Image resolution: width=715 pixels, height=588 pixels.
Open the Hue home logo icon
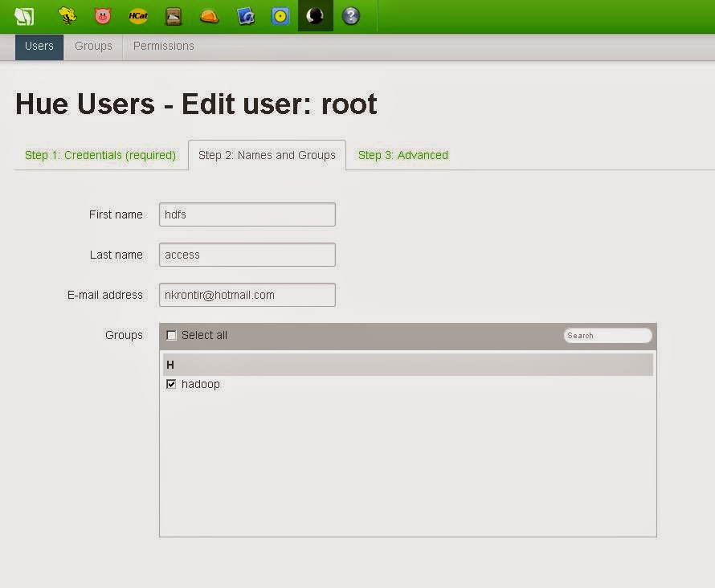[x=24, y=16]
